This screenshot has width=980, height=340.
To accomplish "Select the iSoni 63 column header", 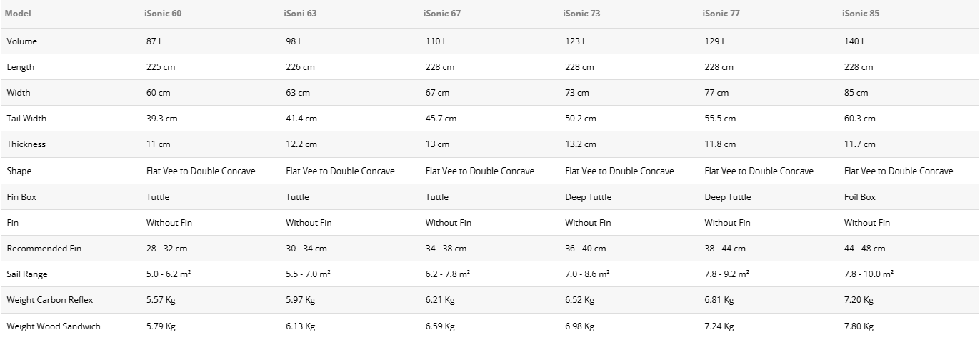I will click(x=301, y=14).
